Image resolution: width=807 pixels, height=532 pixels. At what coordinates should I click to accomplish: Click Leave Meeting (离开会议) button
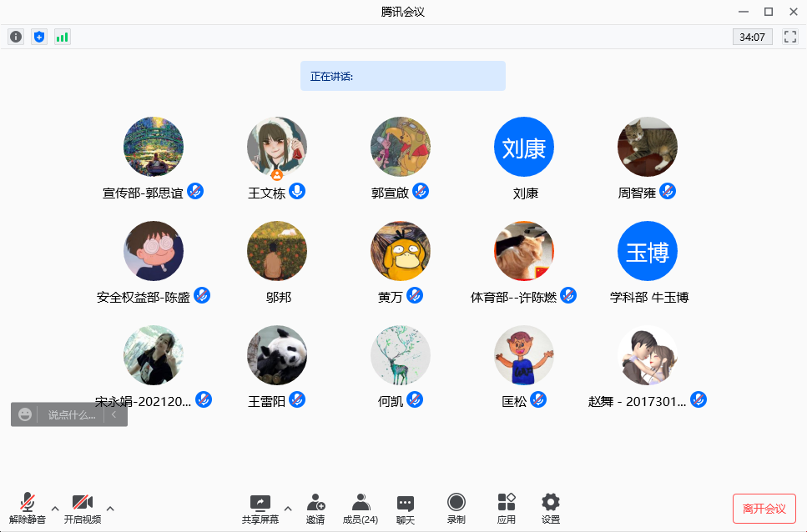(764, 509)
